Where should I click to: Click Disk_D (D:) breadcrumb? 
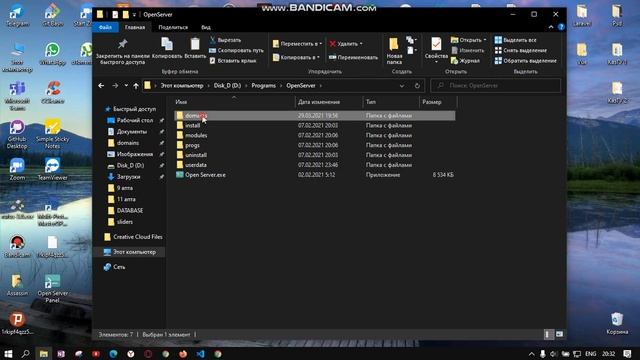pos(227,86)
